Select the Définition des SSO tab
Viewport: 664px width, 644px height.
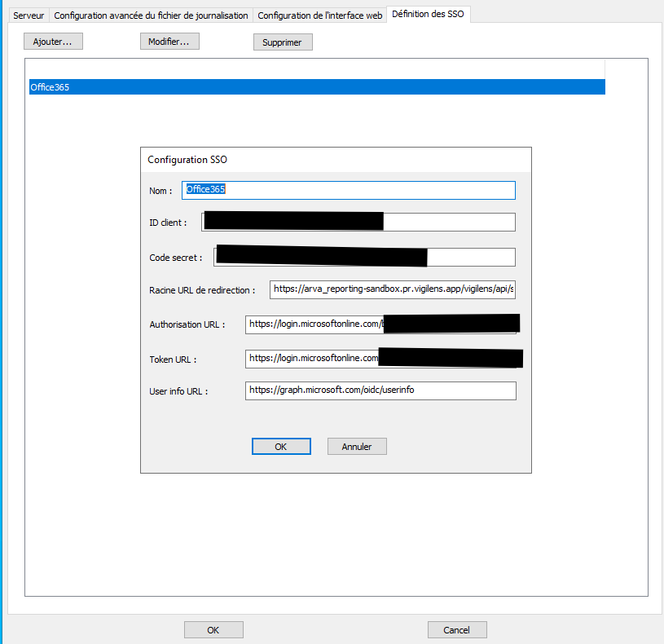pos(428,15)
